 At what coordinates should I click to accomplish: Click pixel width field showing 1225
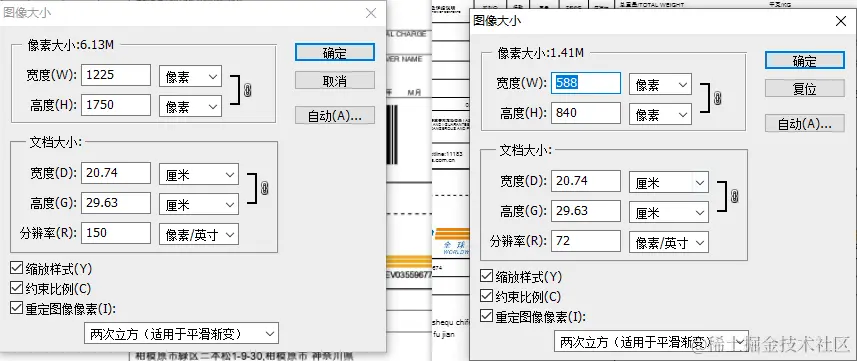[x=116, y=75]
